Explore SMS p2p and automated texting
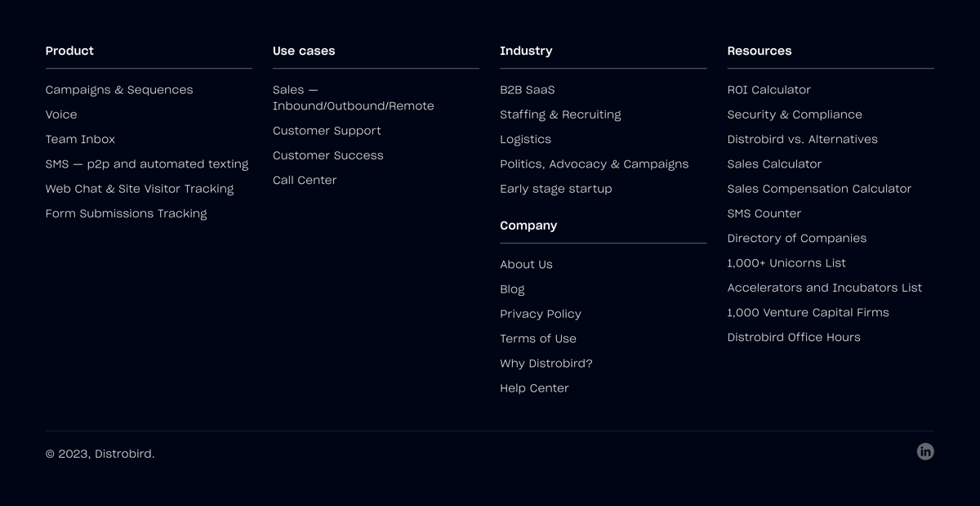The width and height of the screenshot is (980, 506). 147,163
